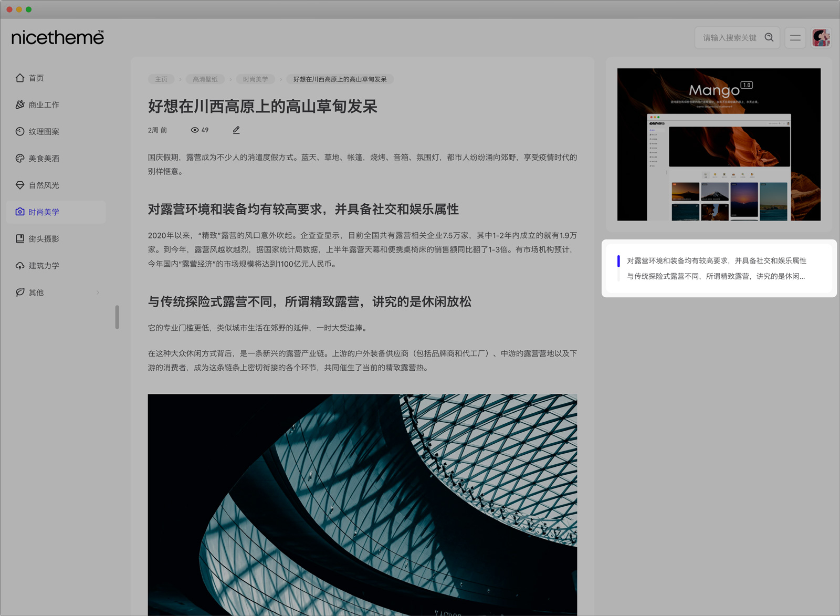The width and height of the screenshot is (840, 616).
Task: Click the 建筑力学 label text
Action: pos(44,266)
